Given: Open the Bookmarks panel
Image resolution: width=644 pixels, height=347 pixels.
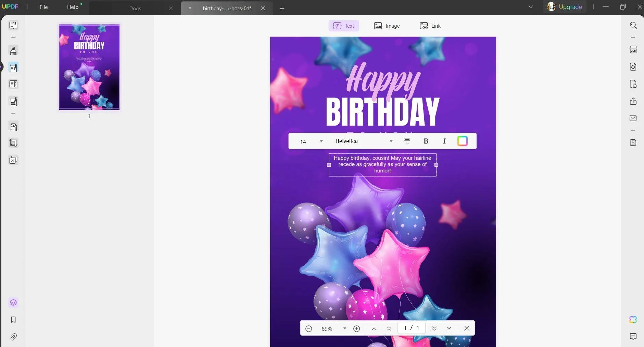Looking at the screenshot, I should [13, 320].
